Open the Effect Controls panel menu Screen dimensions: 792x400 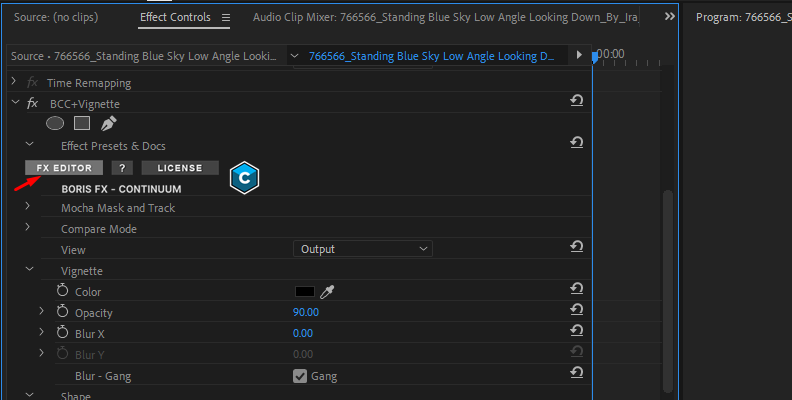coord(226,18)
